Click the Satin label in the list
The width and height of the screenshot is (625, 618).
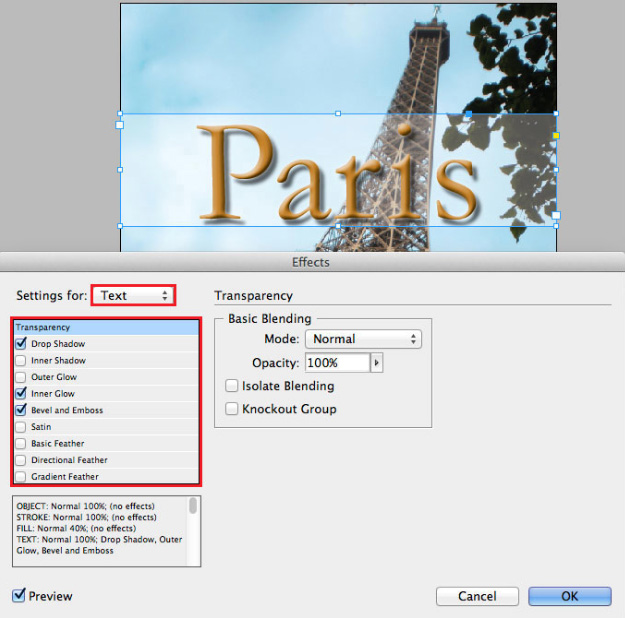point(41,427)
